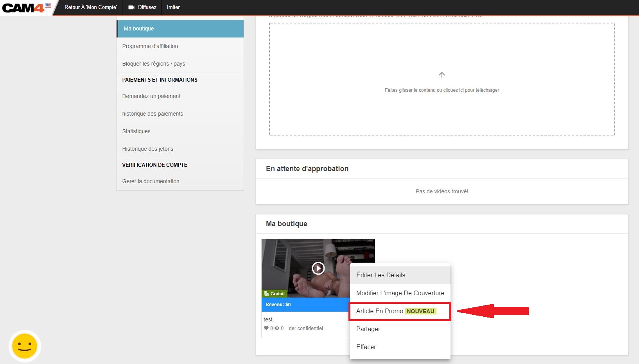Select Effacer to delete video

(366, 347)
